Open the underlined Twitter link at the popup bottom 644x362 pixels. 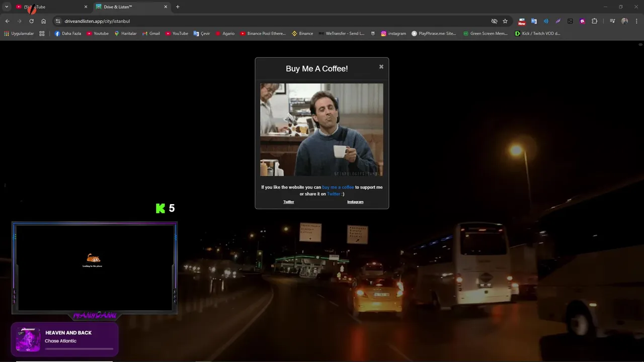pos(288,202)
